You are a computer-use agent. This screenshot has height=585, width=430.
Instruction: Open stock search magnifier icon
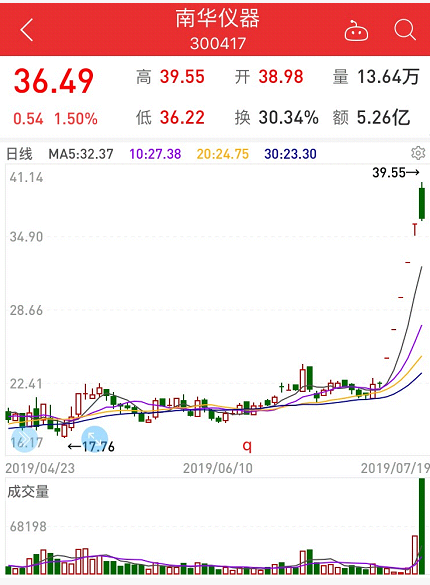(x=405, y=30)
